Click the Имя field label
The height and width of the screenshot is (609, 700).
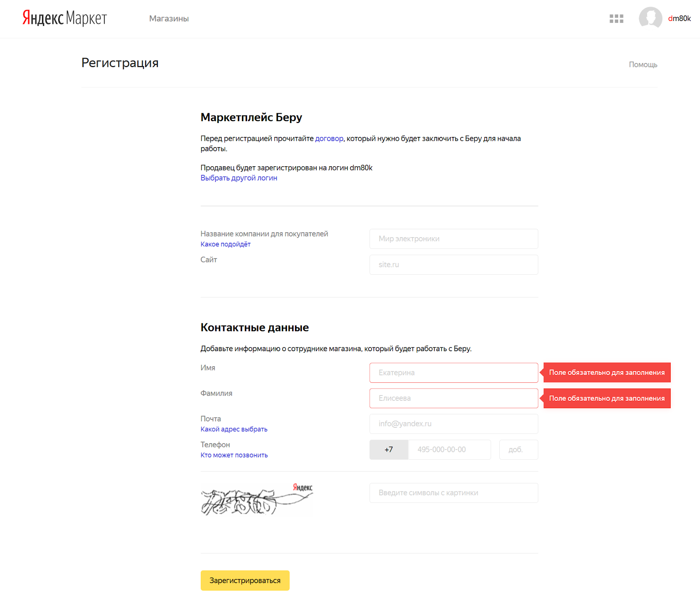pyautogui.click(x=208, y=367)
